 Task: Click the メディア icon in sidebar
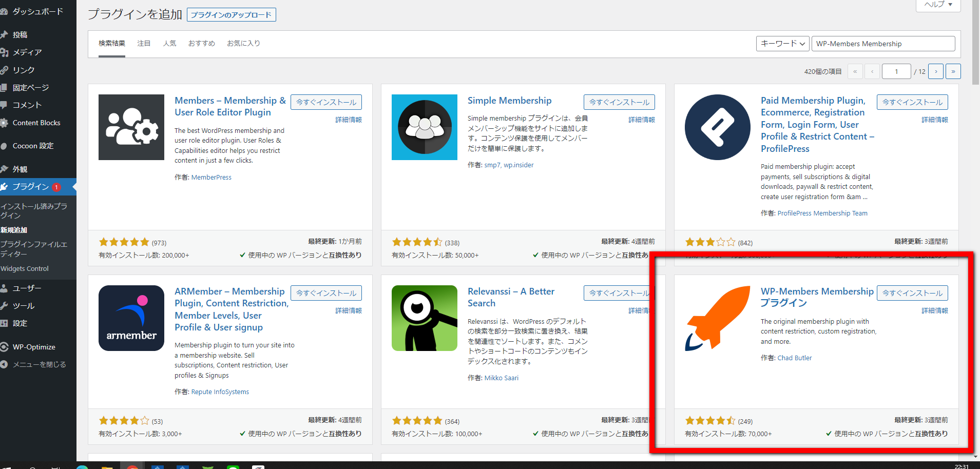(x=4, y=52)
